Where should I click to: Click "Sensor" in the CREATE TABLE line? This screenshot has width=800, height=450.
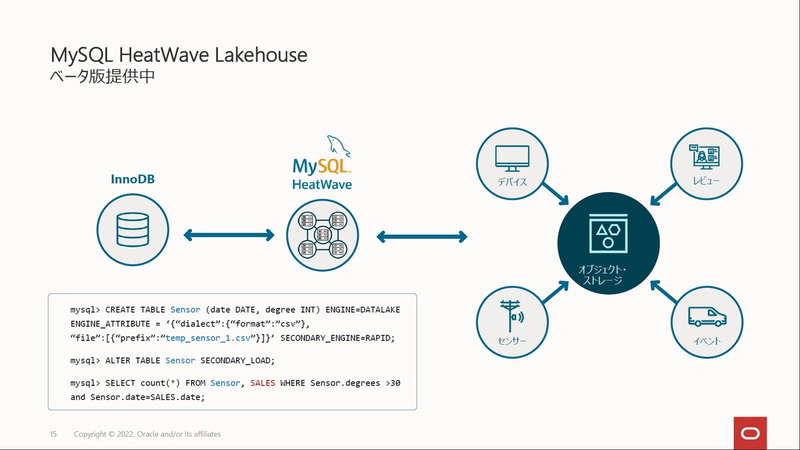click(185, 310)
